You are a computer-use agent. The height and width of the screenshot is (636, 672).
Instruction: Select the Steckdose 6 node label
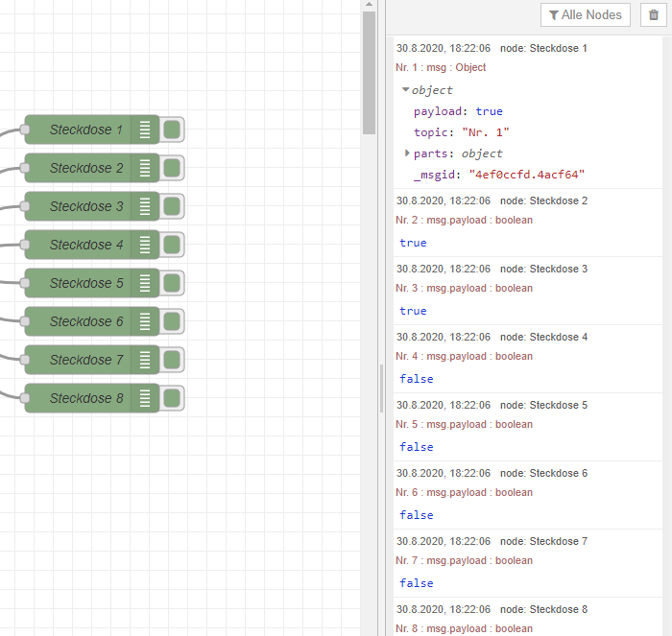click(86, 321)
